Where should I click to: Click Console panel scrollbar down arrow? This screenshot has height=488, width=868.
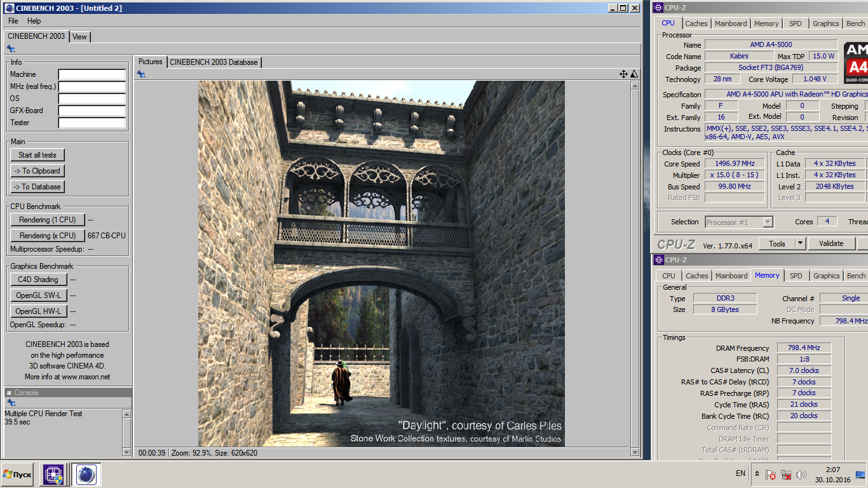(x=126, y=452)
